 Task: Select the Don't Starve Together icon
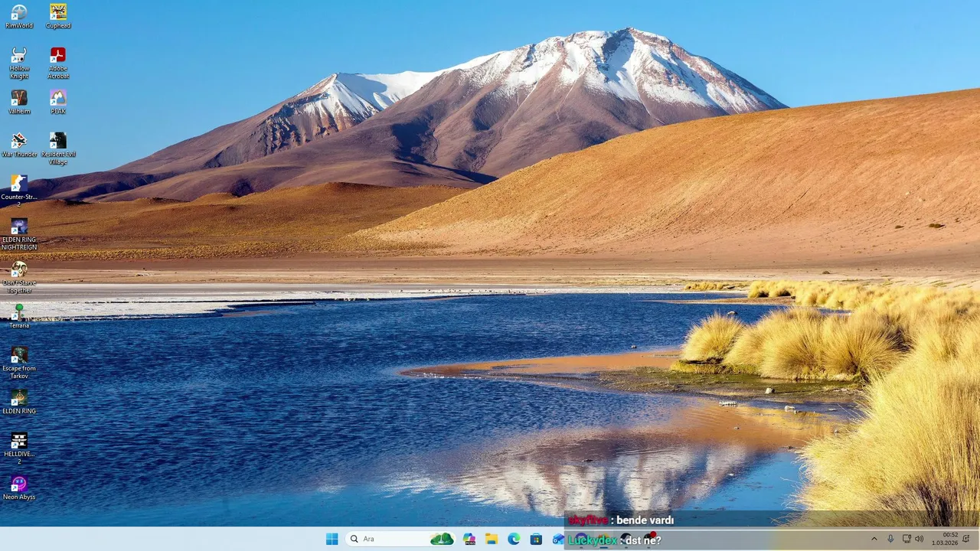click(x=19, y=277)
